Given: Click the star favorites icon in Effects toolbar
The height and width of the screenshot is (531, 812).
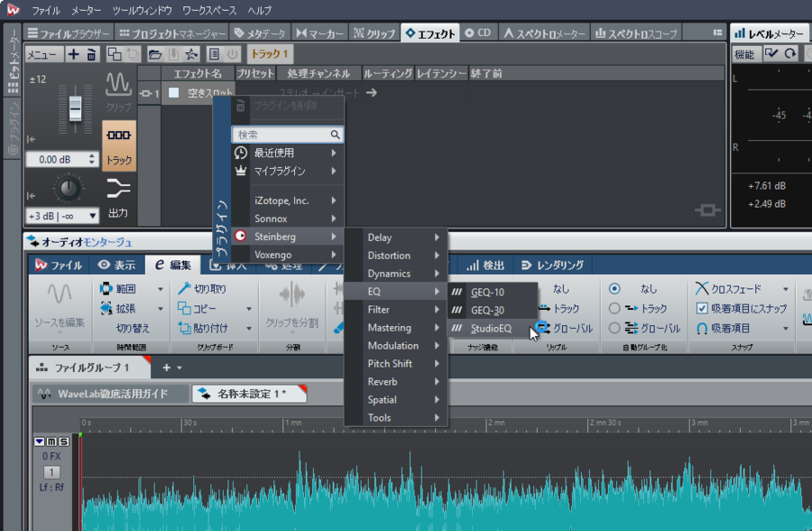Looking at the screenshot, I should [191, 54].
